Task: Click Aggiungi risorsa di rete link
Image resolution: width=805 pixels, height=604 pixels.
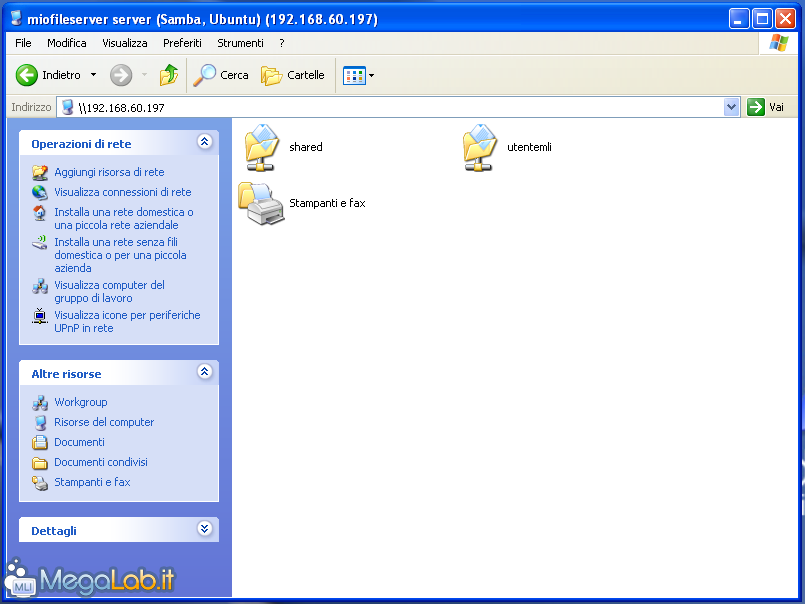Action: click(x=109, y=172)
